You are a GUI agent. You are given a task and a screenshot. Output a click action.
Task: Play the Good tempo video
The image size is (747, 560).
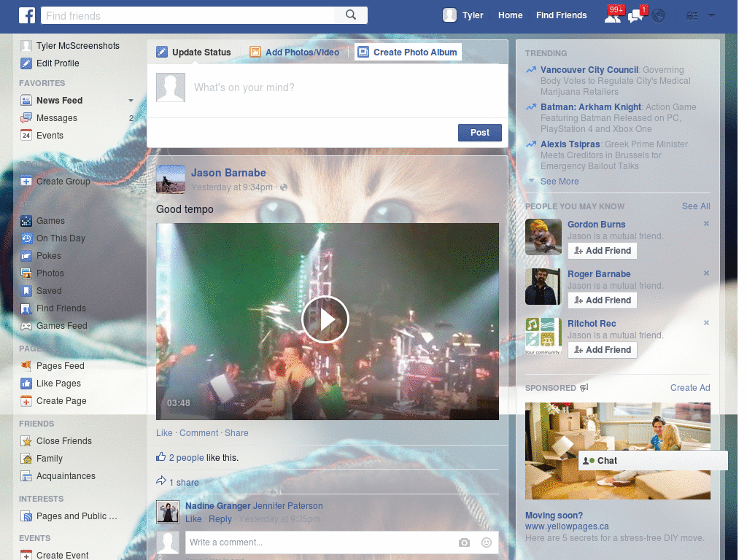click(325, 319)
